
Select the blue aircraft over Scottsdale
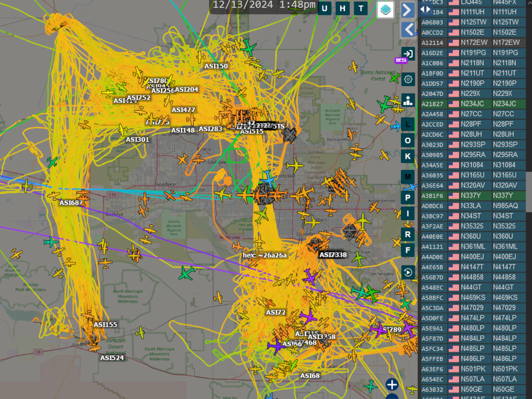(269, 179)
